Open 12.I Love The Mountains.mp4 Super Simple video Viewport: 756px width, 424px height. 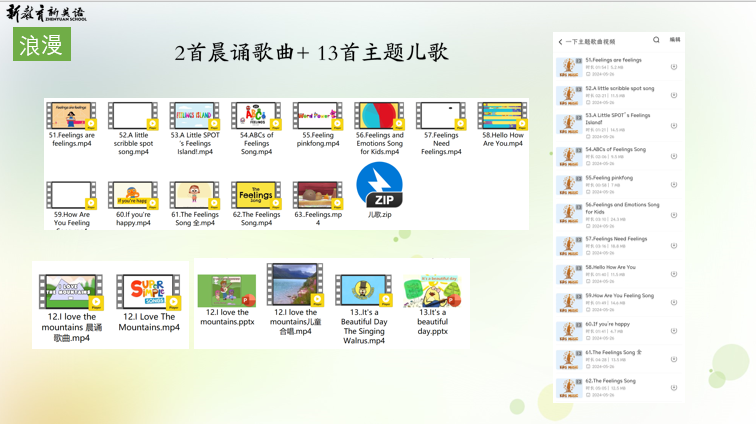pyautogui.click(x=149, y=292)
